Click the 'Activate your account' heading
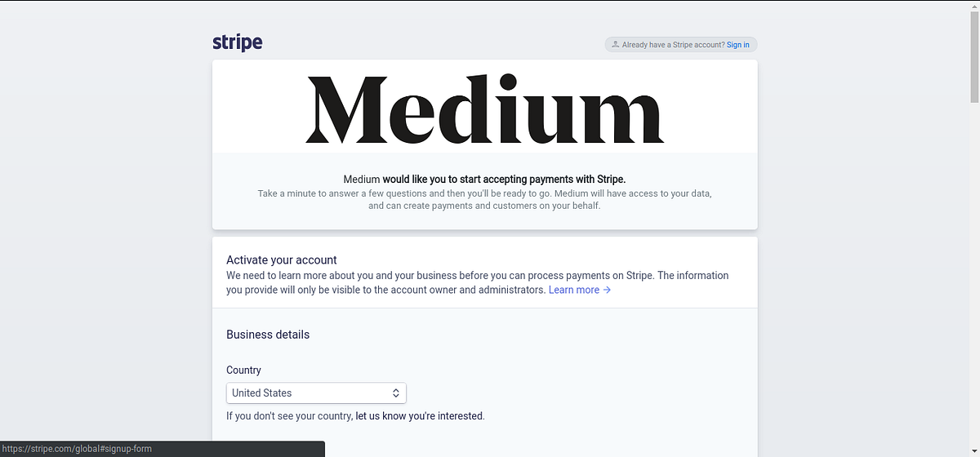Viewport: 980px width, 457px height. coord(282,260)
